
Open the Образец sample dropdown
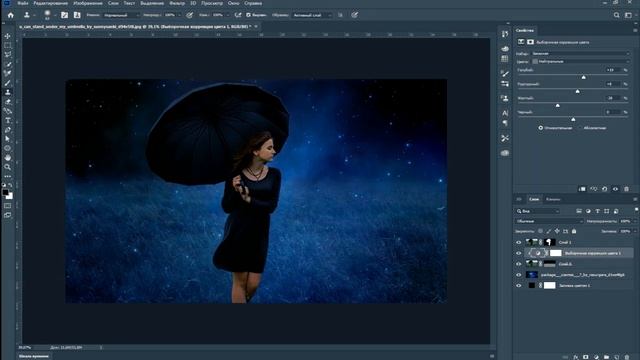[x=311, y=15]
